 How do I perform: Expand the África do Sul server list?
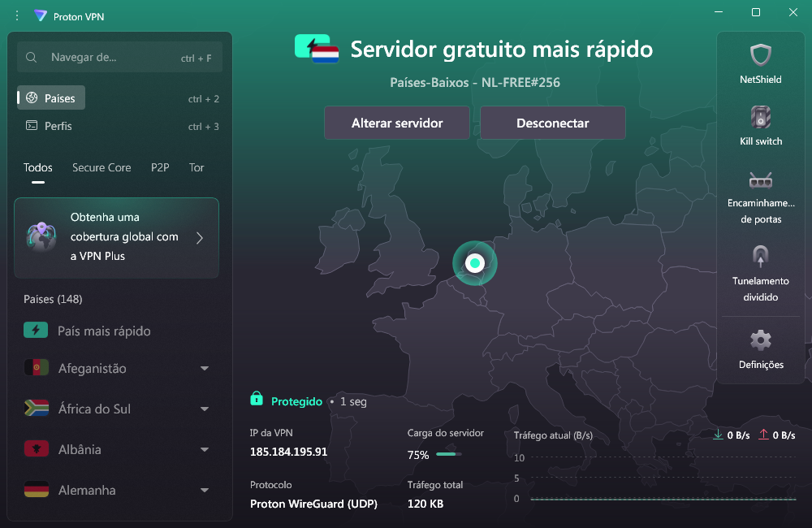pos(205,409)
